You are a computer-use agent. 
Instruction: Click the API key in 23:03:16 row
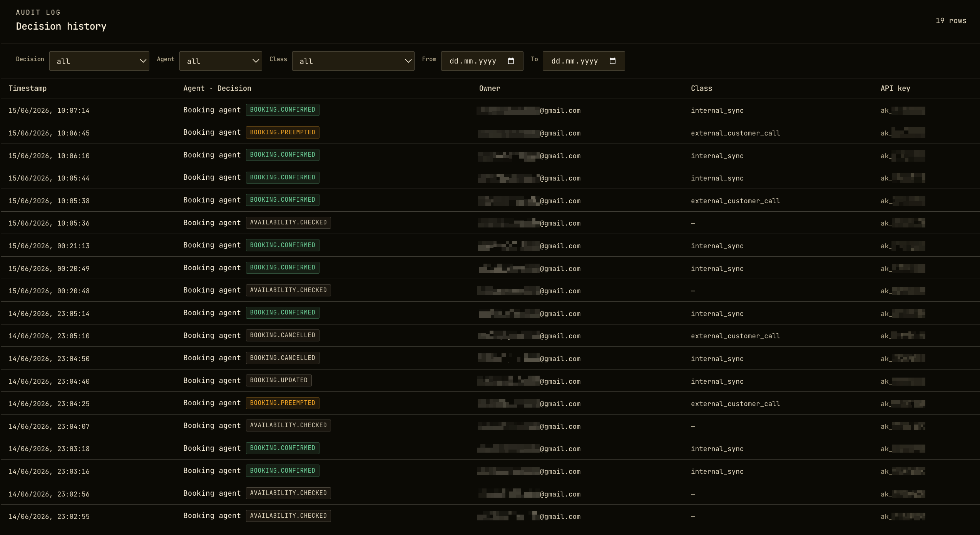point(903,471)
